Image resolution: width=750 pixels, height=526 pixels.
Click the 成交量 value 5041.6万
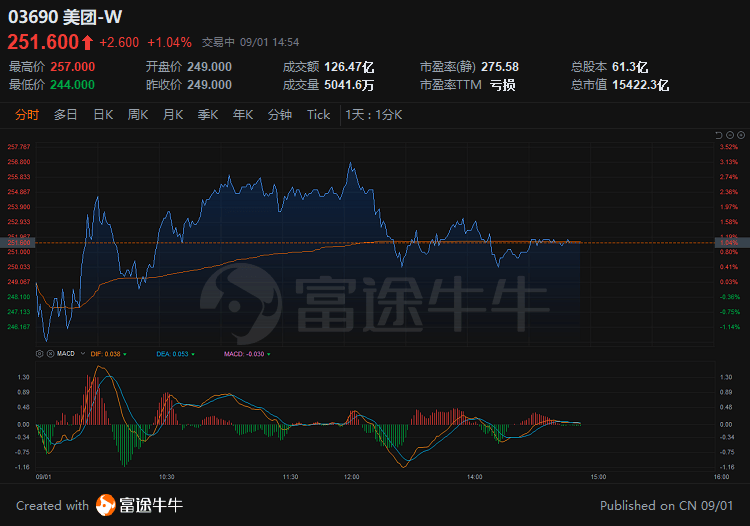pyautogui.click(x=349, y=85)
